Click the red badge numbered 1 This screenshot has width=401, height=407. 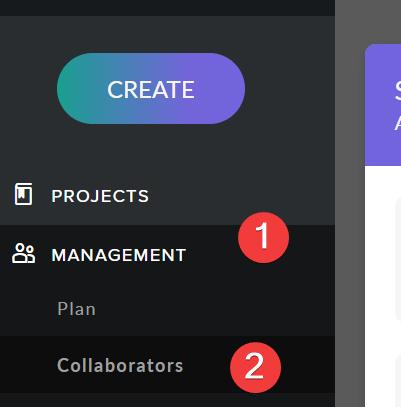pyautogui.click(x=263, y=237)
